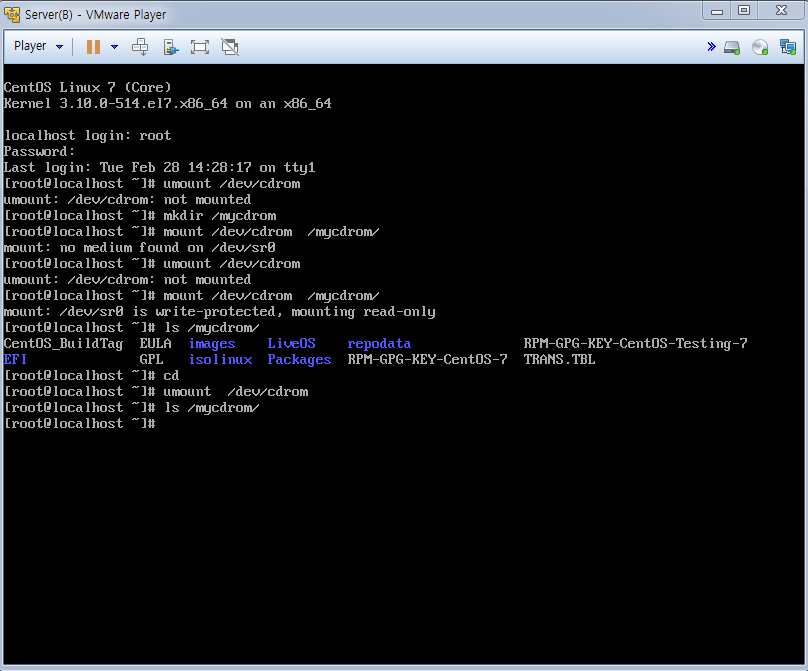Expand hidden device icons chevron

712,47
